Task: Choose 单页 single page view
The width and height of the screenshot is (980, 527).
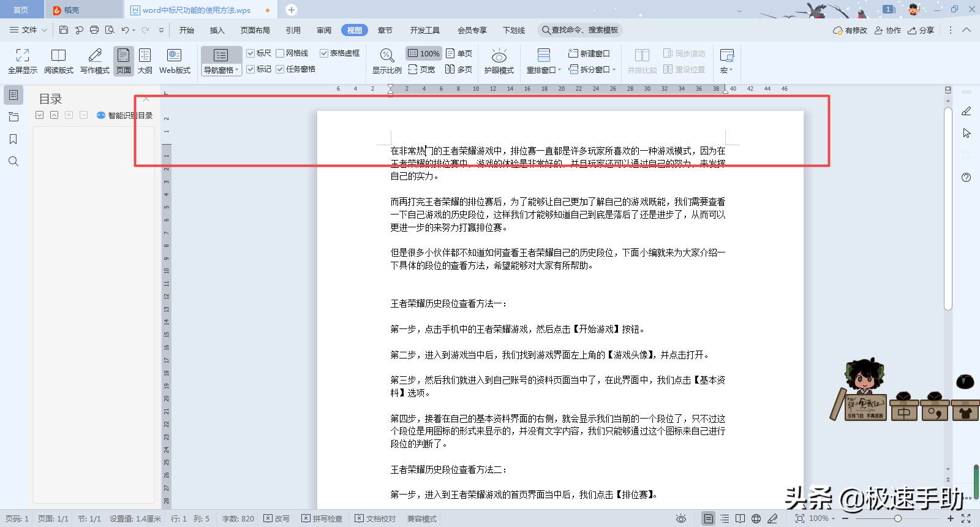Action: (x=459, y=53)
